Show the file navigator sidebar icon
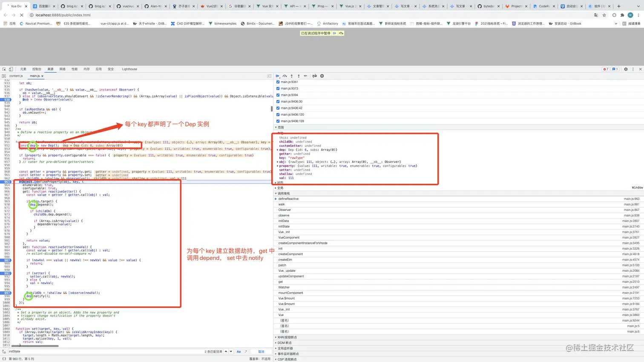 click(x=4, y=76)
